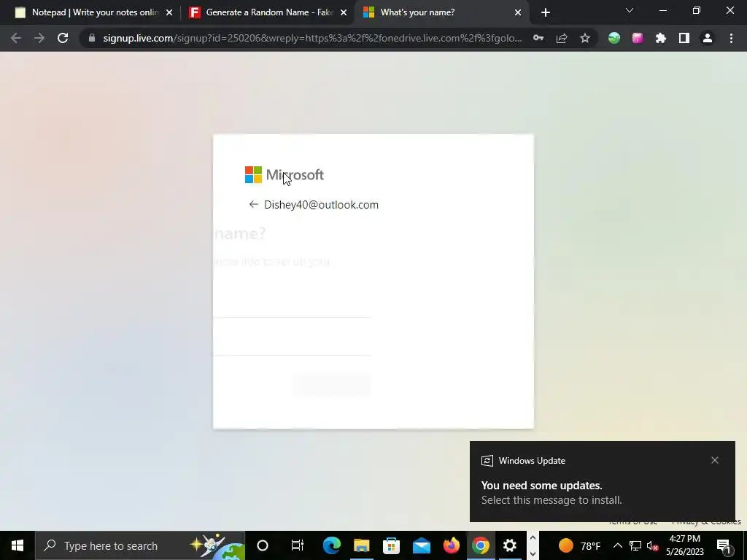The width and height of the screenshot is (747, 560).
Task: Open the muted volume tray icon
Action: click(x=652, y=545)
